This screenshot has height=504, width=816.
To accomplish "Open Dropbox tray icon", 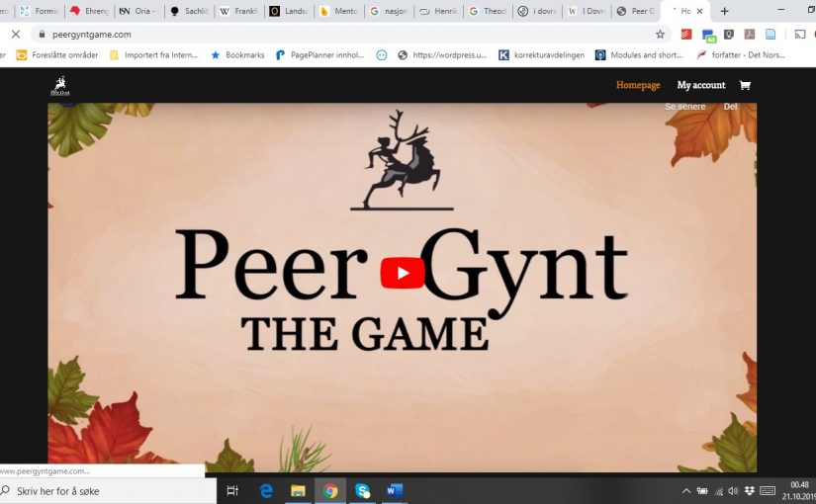I will (x=750, y=490).
